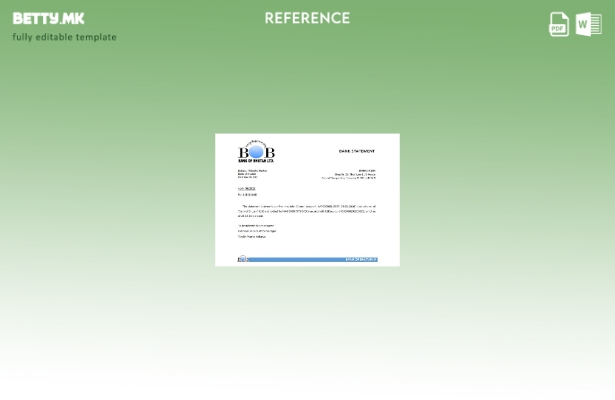
Task: Download the template as PDF
Action: pos(559,25)
